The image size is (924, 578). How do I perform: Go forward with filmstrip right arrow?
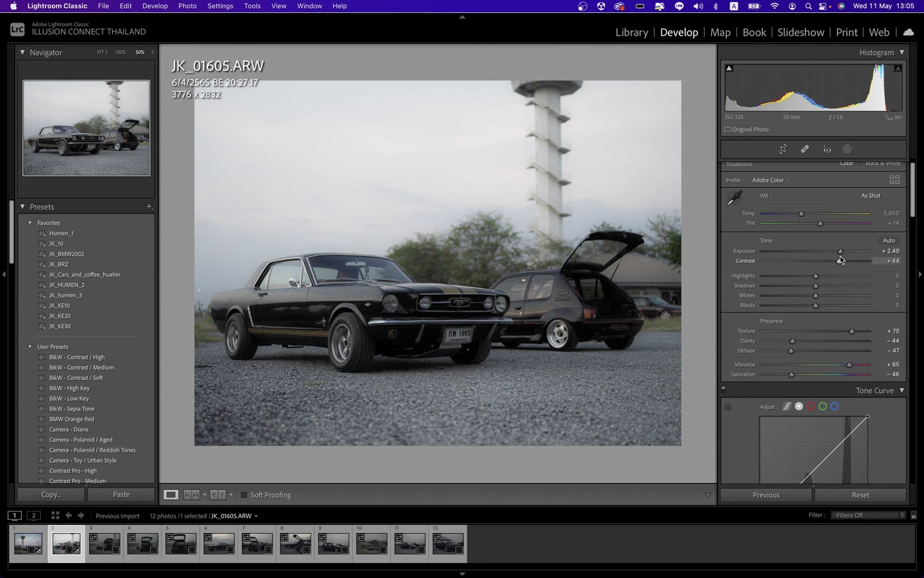[81, 515]
